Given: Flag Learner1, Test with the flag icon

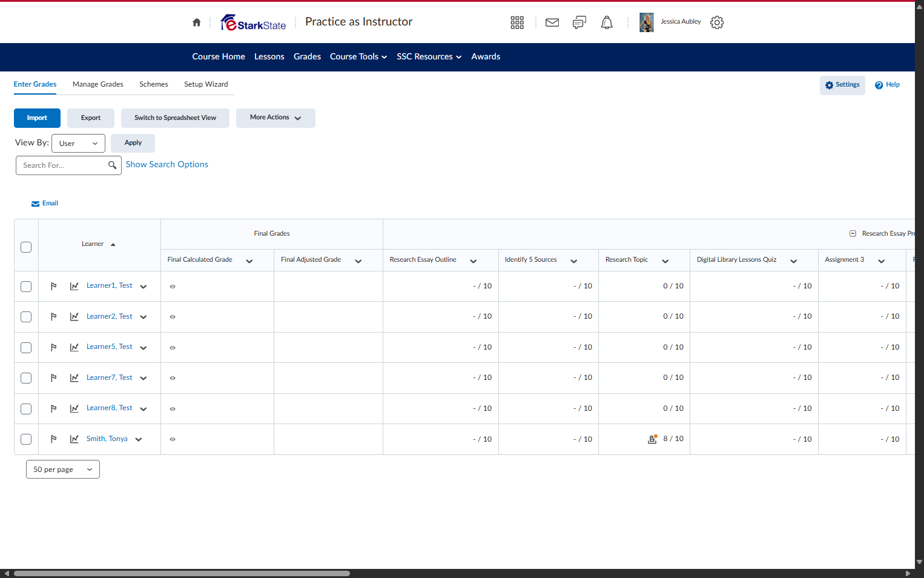Looking at the screenshot, I should coord(53,286).
